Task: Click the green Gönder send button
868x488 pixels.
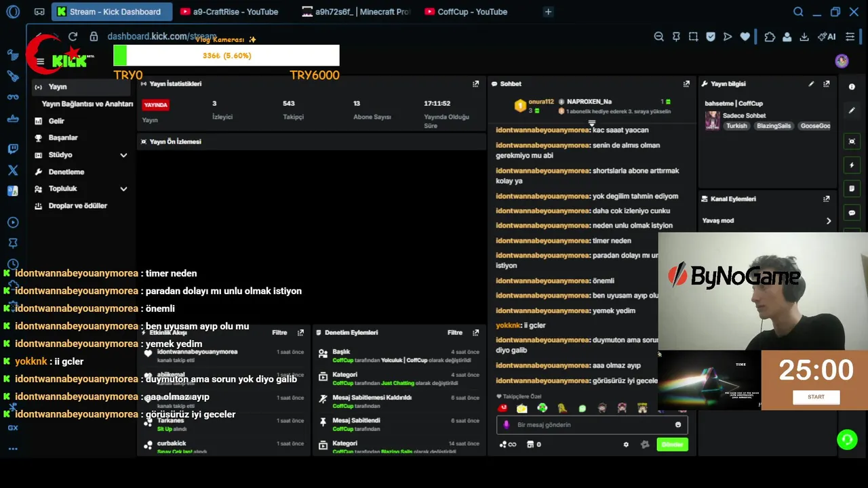Action: (672, 445)
